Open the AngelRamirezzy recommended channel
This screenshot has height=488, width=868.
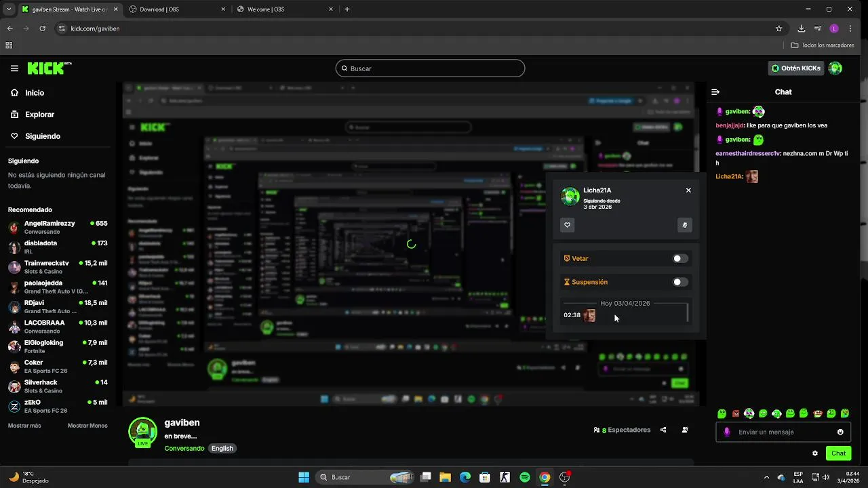[x=58, y=227]
